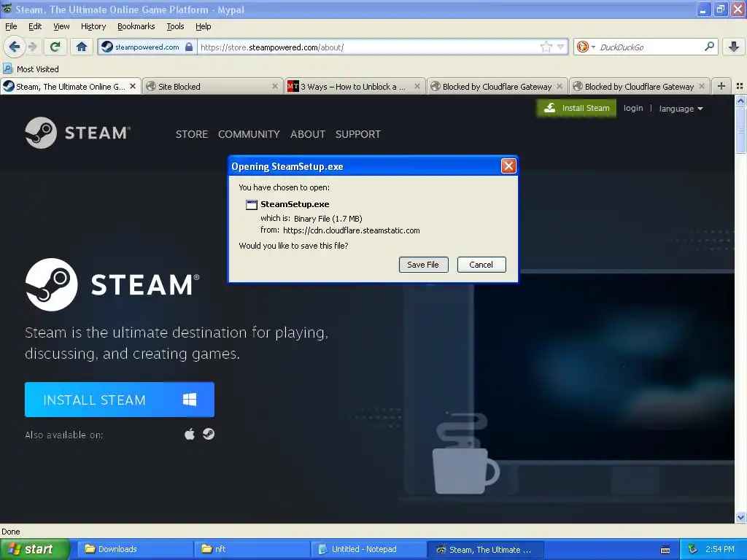This screenshot has width=747, height=560.
Task: Click the steampowered.com site identity icon
Action: [x=107, y=47]
